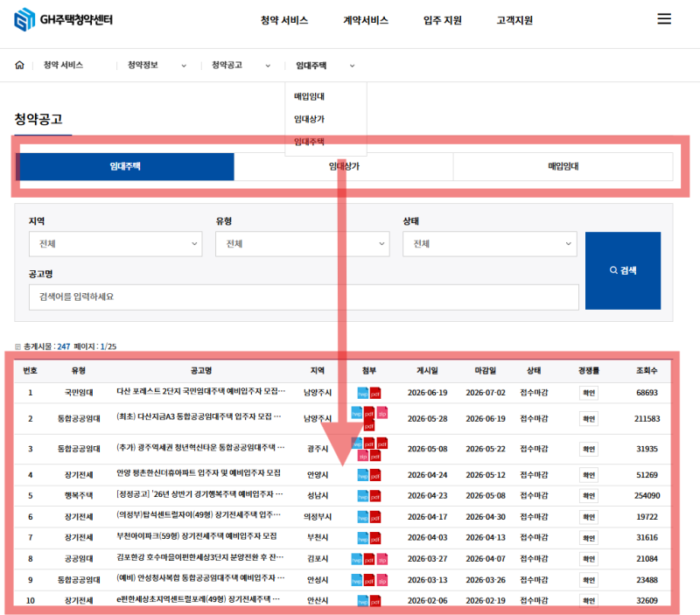
Task: Click the 공고명 search keyword field
Action: pyautogui.click(x=304, y=297)
